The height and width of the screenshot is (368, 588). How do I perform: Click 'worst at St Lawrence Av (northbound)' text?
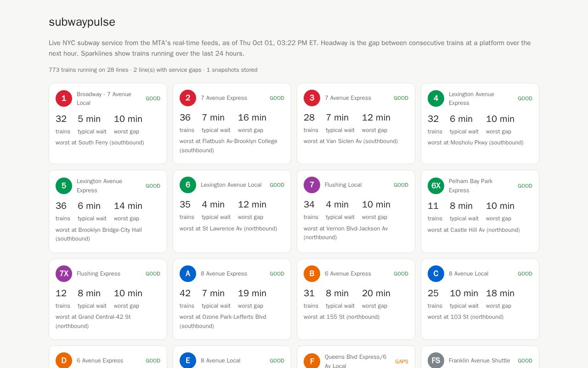point(228,229)
